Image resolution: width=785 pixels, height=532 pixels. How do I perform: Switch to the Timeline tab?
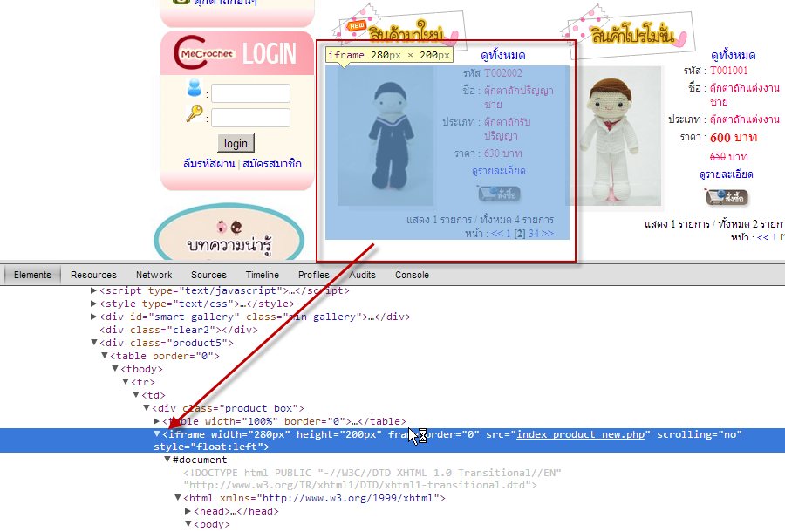(x=263, y=275)
